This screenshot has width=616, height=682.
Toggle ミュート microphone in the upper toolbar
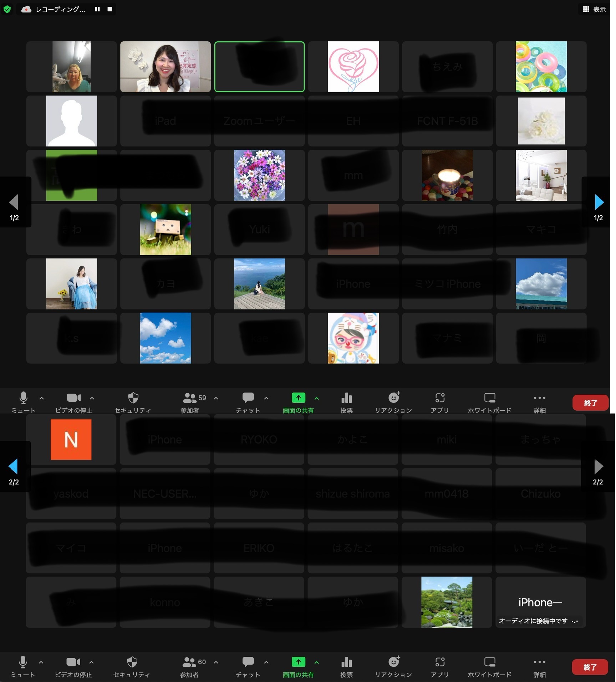pyautogui.click(x=24, y=402)
